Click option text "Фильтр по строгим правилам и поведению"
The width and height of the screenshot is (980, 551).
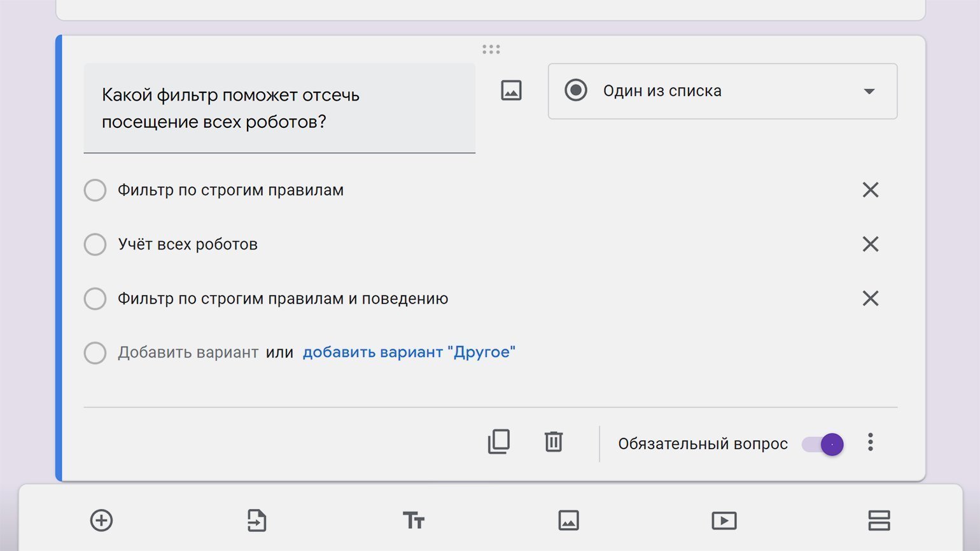click(x=283, y=298)
